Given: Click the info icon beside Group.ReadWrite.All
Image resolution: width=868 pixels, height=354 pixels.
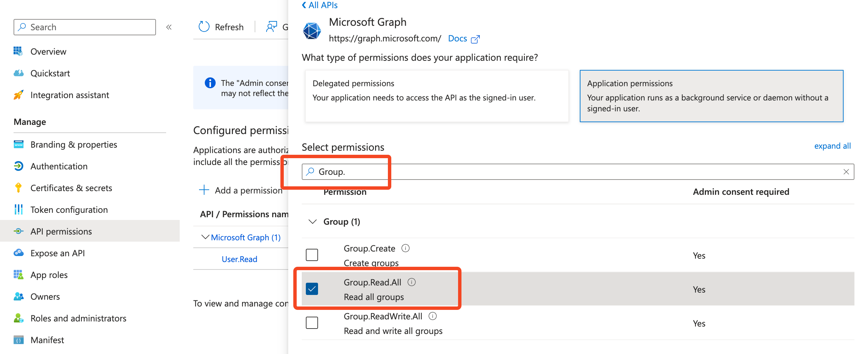Looking at the screenshot, I should coord(433,316).
